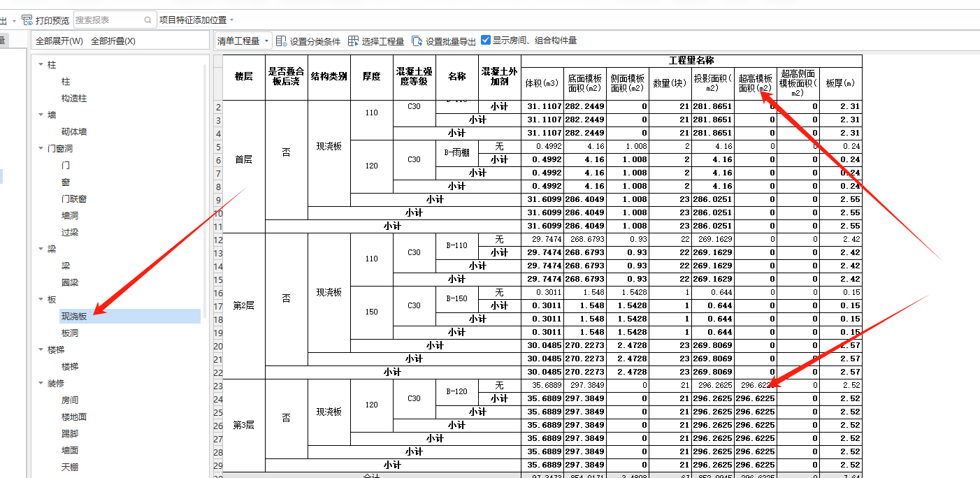
Task: Click row number 23 header
Action: pos(217,385)
